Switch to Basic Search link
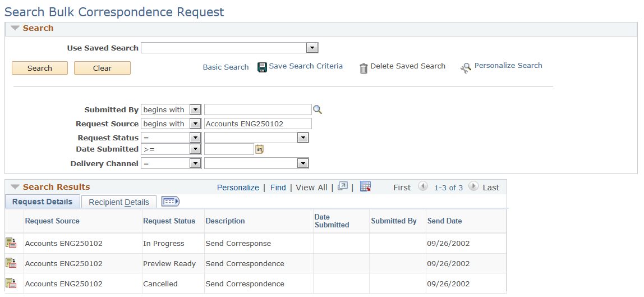 pos(226,67)
